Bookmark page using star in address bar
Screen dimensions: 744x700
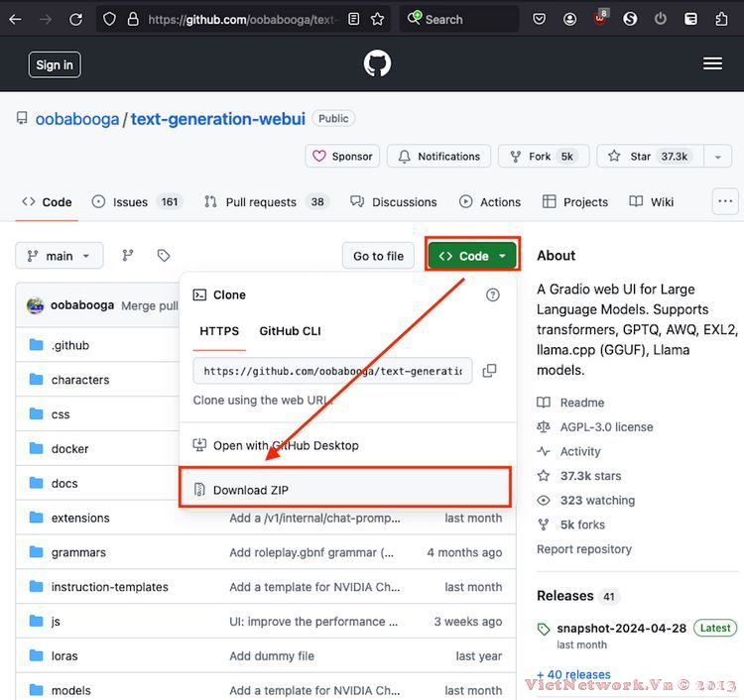pos(377,19)
